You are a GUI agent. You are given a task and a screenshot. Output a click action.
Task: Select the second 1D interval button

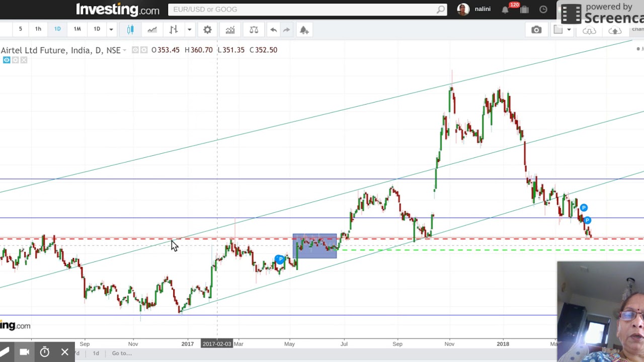(97, 29)
